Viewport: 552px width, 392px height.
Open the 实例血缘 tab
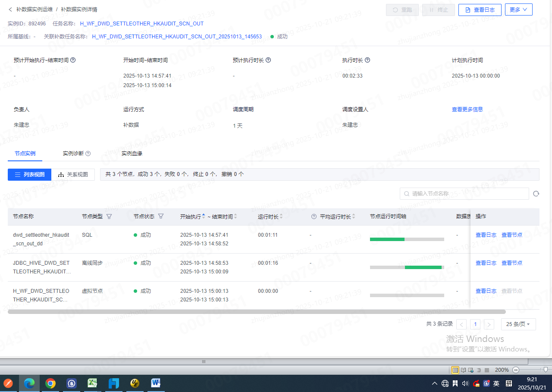tap(132, 154)
